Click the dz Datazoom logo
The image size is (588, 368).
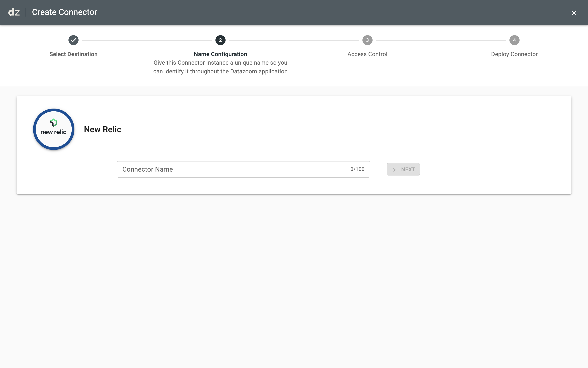click(x=14, y=12)
